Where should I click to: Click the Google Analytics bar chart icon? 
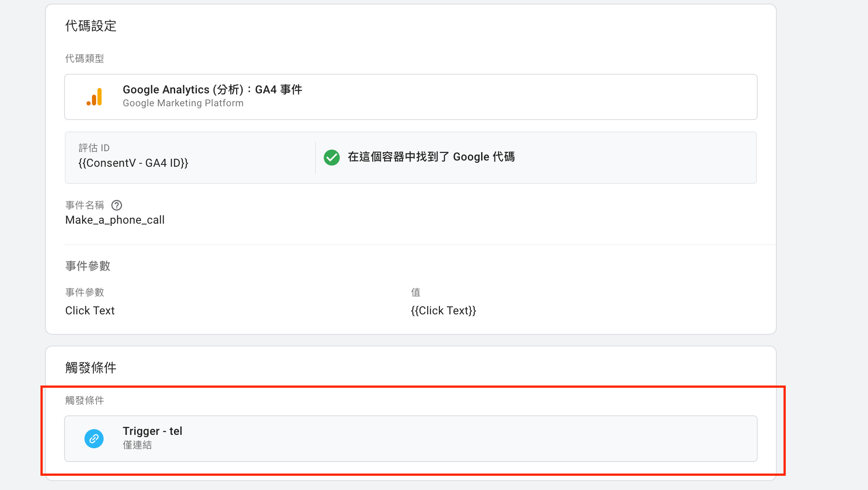(x=94, y=97)
